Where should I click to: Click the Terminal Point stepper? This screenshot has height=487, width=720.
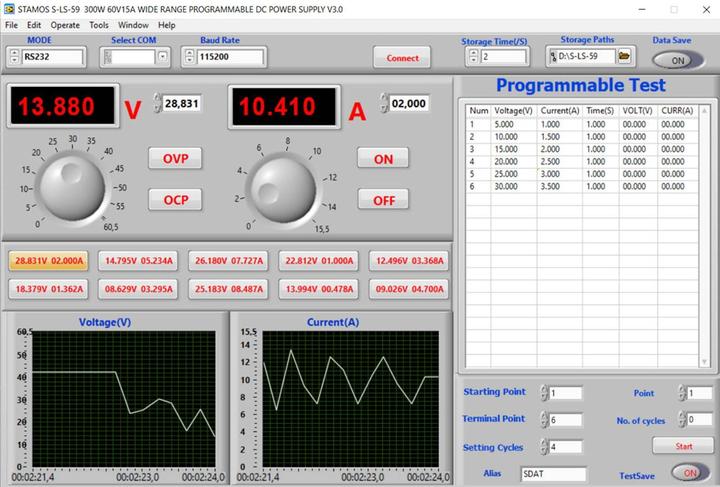(544, 420)
